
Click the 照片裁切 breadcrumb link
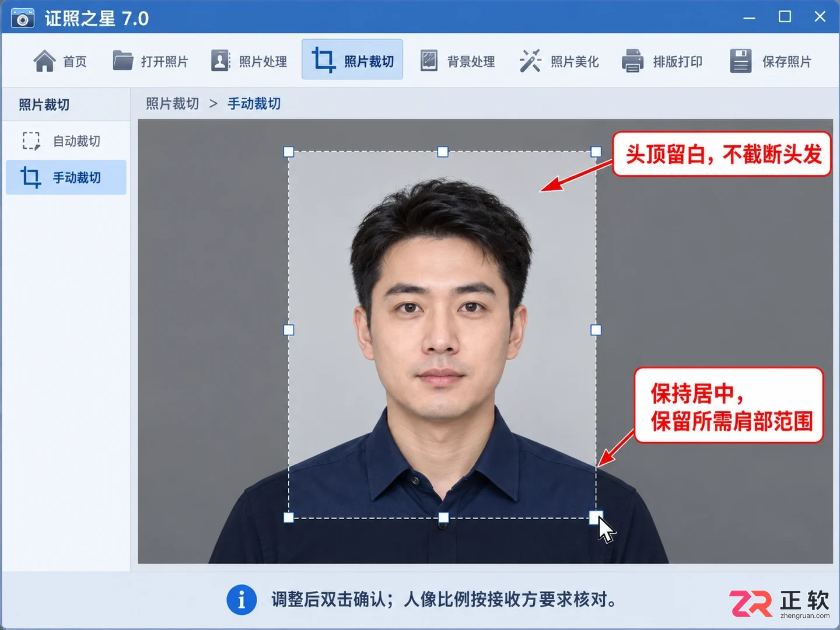pyautogui.click(x=173, y=104)
